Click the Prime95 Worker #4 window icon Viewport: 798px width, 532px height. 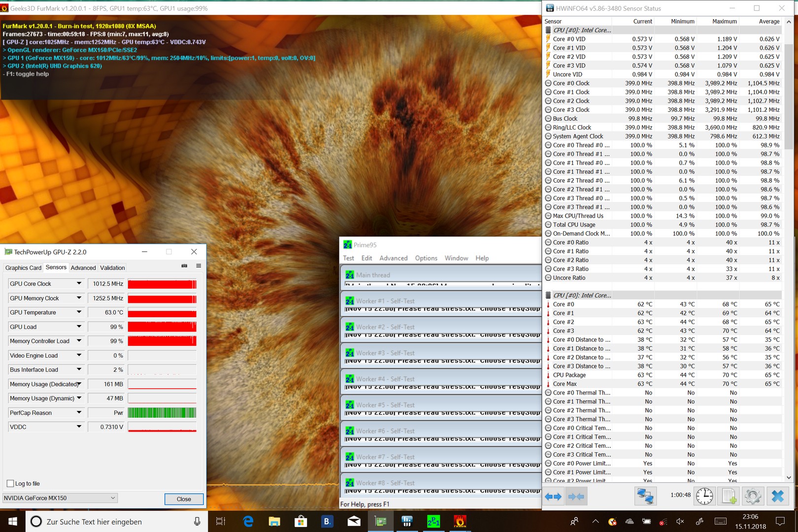pyautogui.click(x=350, y=379)
